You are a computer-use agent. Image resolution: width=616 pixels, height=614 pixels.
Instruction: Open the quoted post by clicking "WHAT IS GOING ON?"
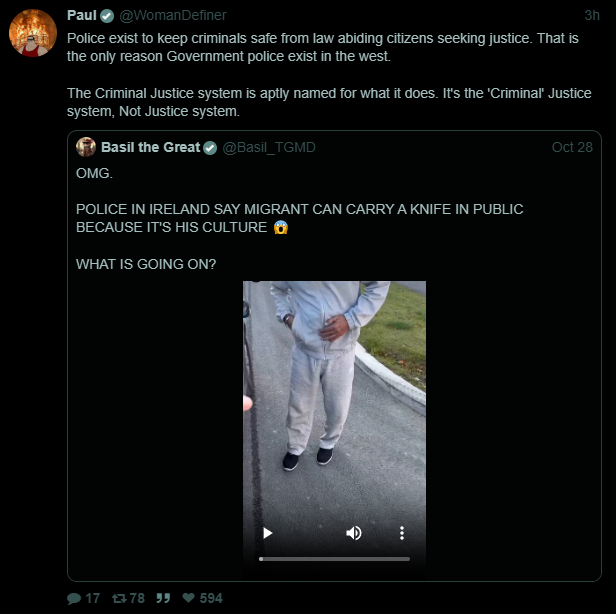click(x=146, y=264)
